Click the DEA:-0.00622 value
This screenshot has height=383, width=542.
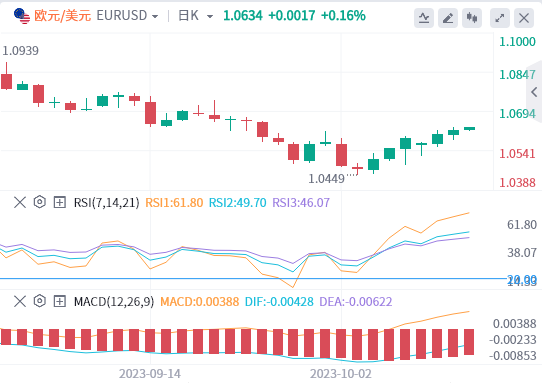coord(356,302)
